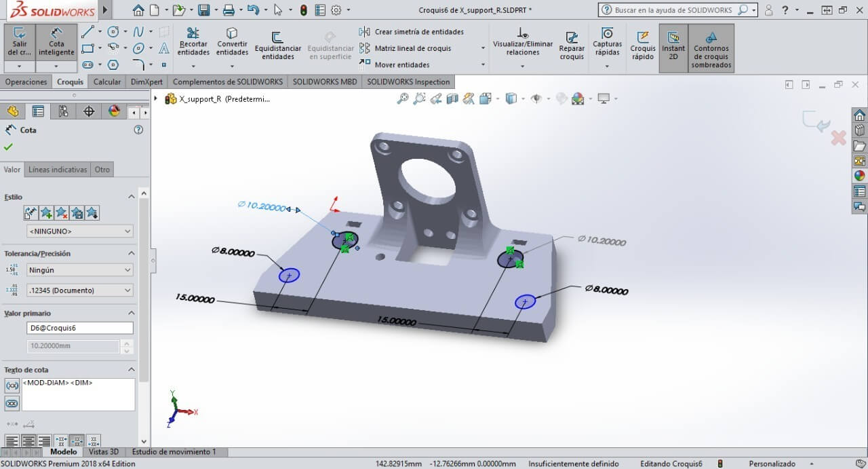Switch to the Vistas 3D tab
The width and height of the screenshot is (868, 469).
coord(104,452)
